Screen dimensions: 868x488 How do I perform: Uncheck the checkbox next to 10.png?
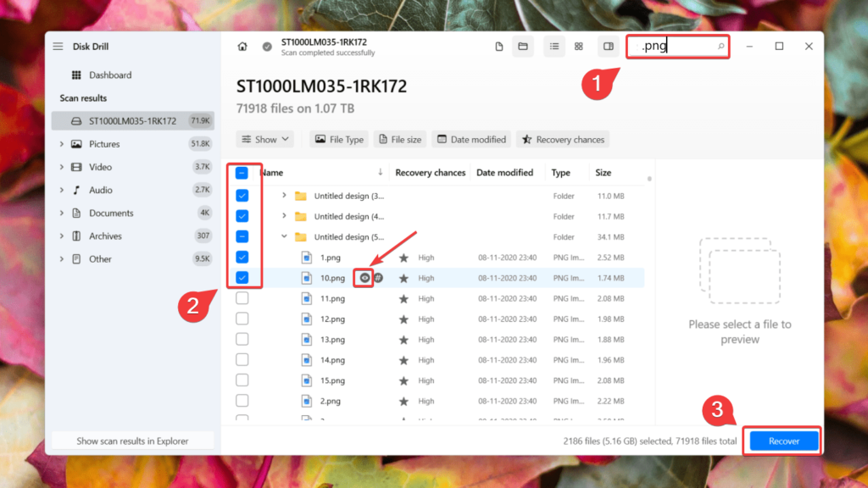pos(243,277)
